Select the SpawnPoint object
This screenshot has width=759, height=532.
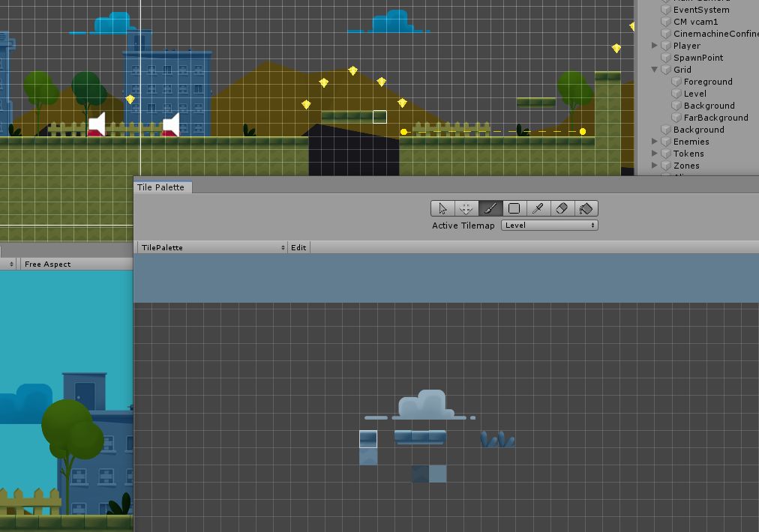tap(697, 58)
